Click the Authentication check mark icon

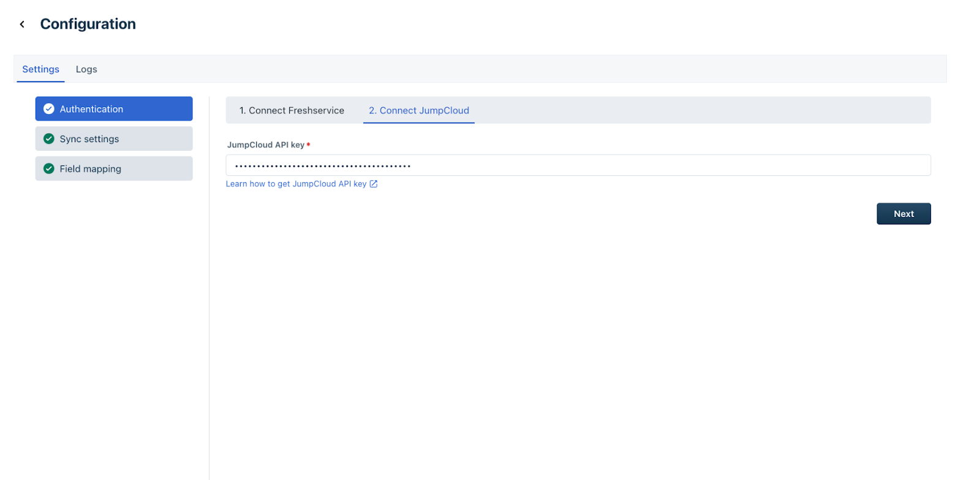pos(49,109)
